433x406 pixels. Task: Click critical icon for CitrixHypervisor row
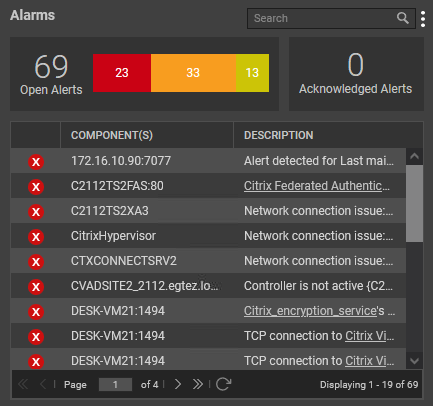[36, 237]
